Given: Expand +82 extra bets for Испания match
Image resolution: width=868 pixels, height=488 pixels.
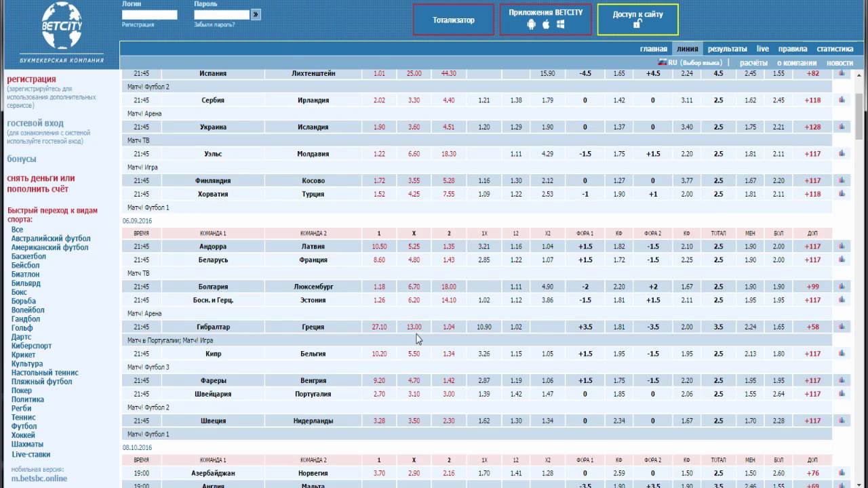Looking at the screenshot, I should point(812,73).
